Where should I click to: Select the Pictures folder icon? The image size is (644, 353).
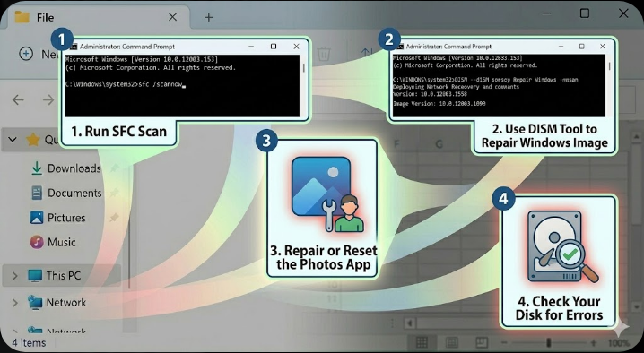click(x=37, y=218)
